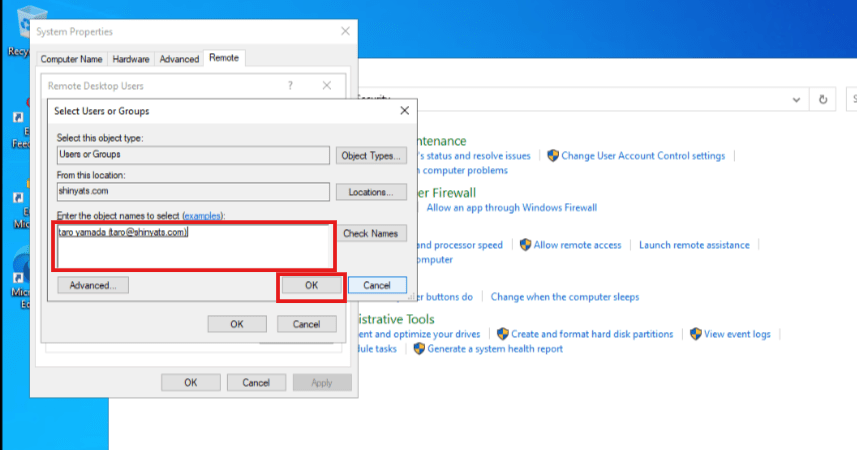Click the shield icon beside Allow remote access
Viewport: 857px width, 450px height.
click(525, 244)
